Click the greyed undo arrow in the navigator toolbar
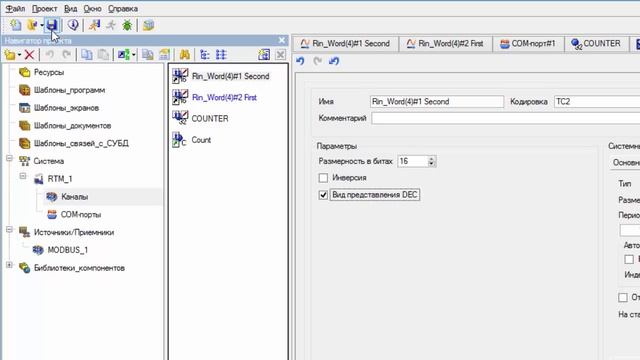 (x=49, y=54)
